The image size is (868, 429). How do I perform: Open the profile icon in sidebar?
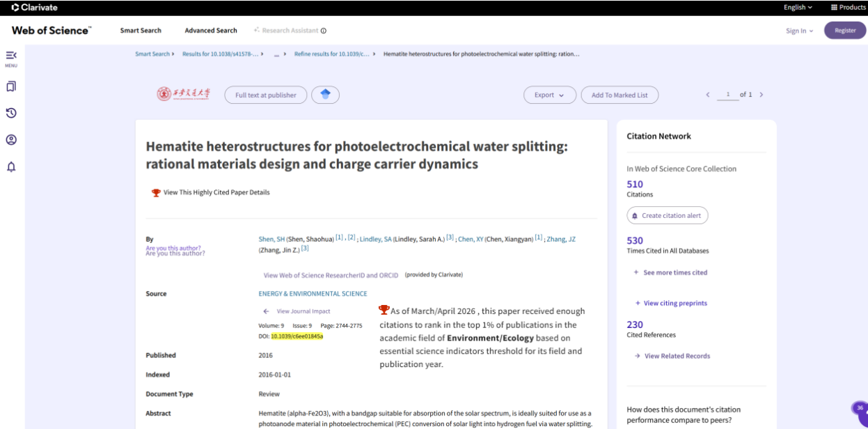pos(11,139)
